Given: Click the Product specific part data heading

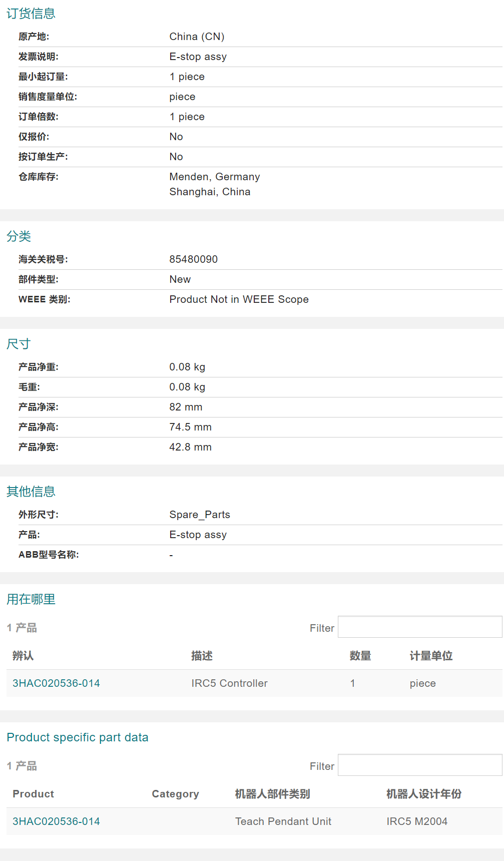Looking at the screenshot, I should coord(78,737).
